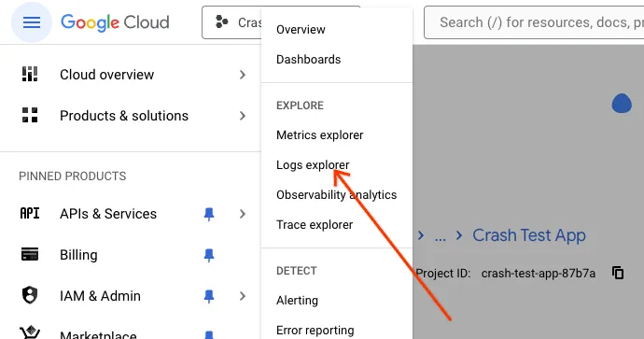Viewport: 644px width, 339px height.
Task: Click the Crash Test App breadcrumb link
Action: pyautogui.click(x=529, y=235)
